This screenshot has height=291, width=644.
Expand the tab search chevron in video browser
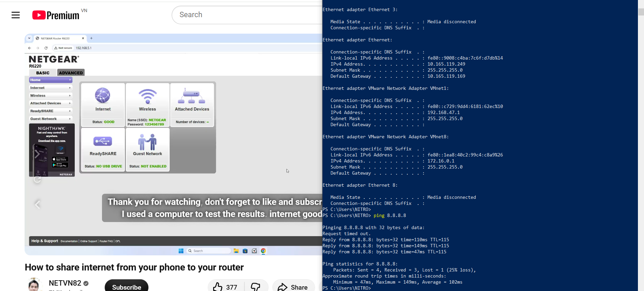29,38
